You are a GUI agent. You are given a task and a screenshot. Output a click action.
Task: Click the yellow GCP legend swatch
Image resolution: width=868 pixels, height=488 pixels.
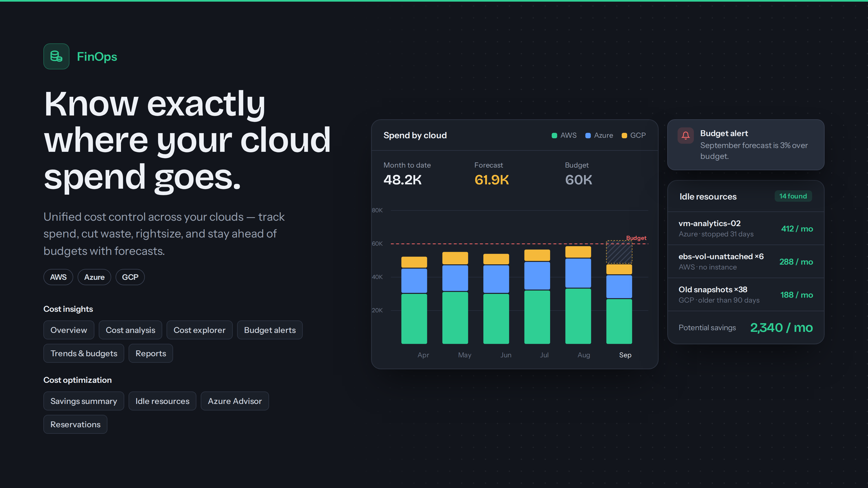624,135
